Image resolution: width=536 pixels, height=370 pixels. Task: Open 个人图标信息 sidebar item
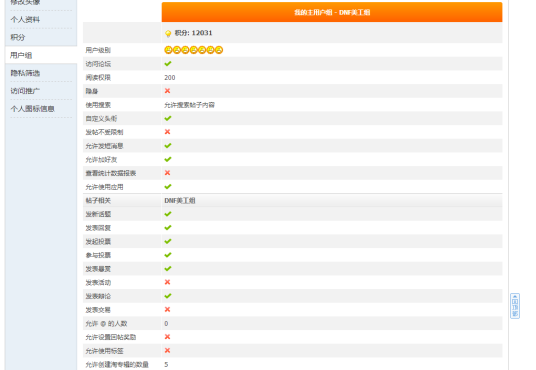pos(32,109)
